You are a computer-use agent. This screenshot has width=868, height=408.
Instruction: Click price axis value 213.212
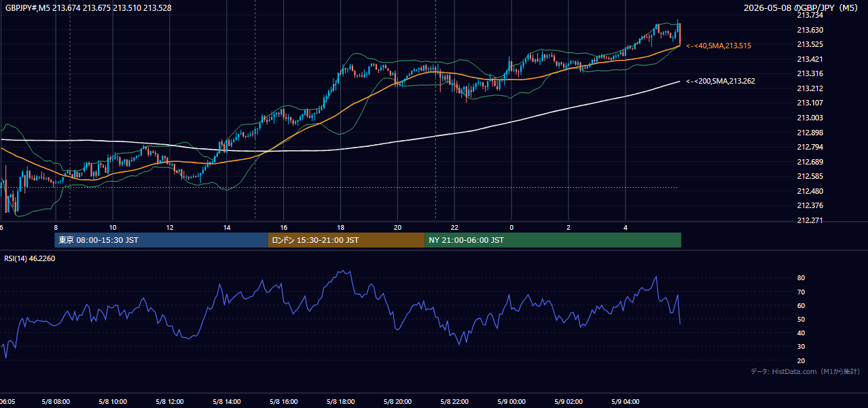pyautogui.click(x=810, y=88)
